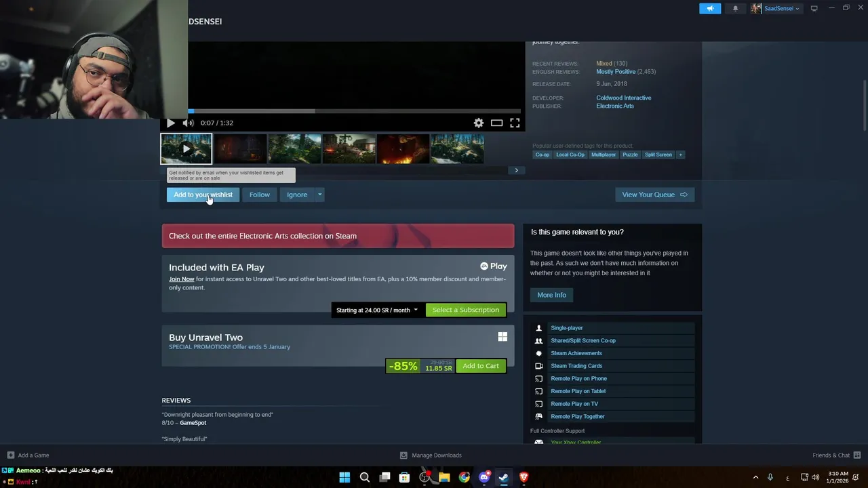
Task: Click the Windows platform icon
Action: click(x=502, y=337)
